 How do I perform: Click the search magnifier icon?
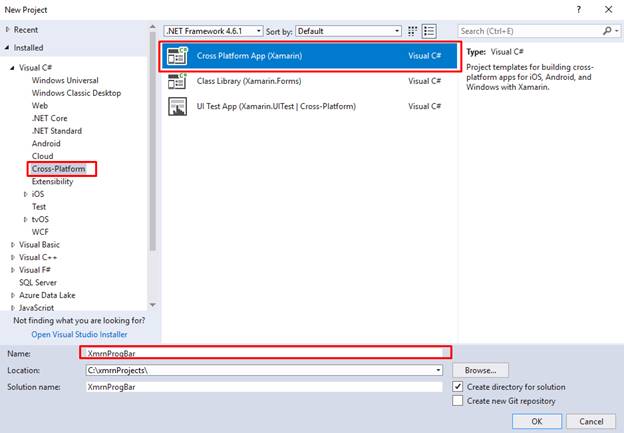click(x=607, y=31)
